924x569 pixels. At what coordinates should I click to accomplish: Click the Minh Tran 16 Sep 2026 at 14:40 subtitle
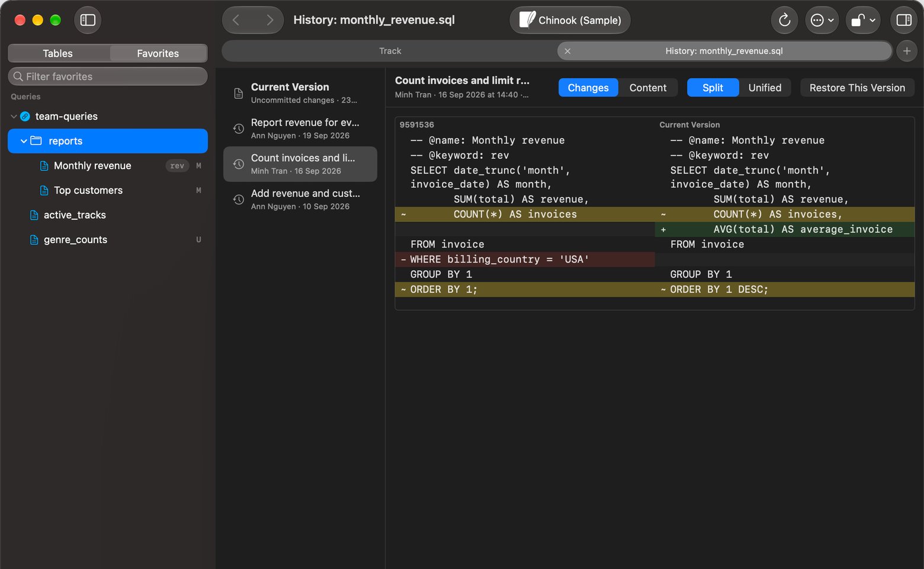pyautogui.click(x=462, y=95)
